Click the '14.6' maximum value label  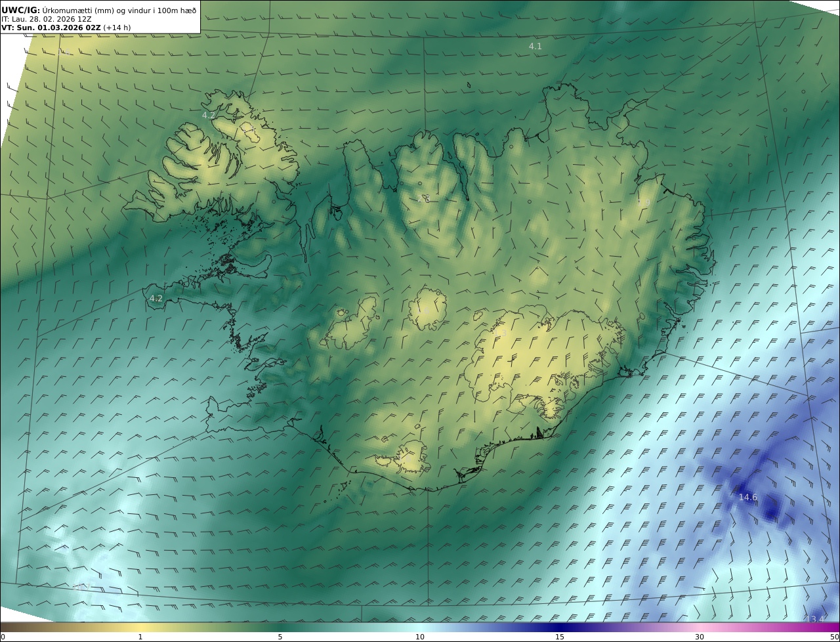[x=748, y=498]
